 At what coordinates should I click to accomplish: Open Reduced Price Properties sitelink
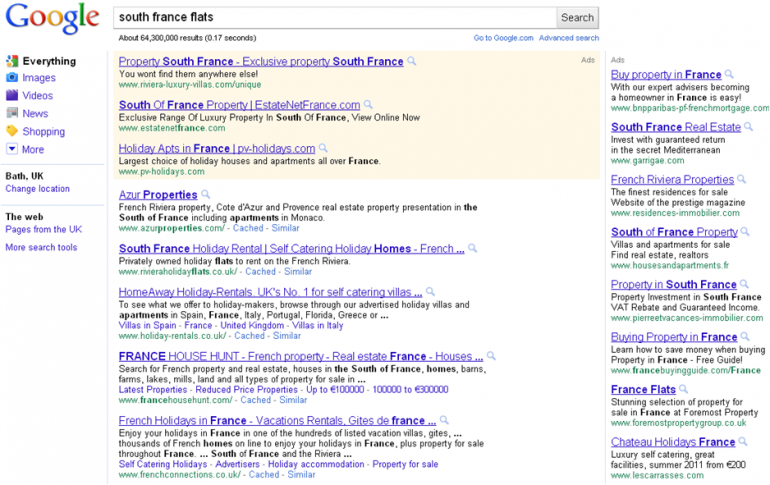click(247, 390)
